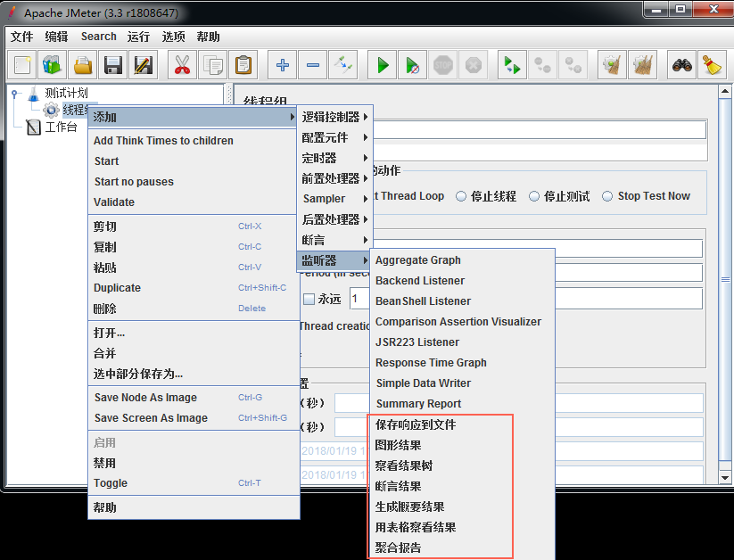Choose Add Think Times to children

(194, 141)
